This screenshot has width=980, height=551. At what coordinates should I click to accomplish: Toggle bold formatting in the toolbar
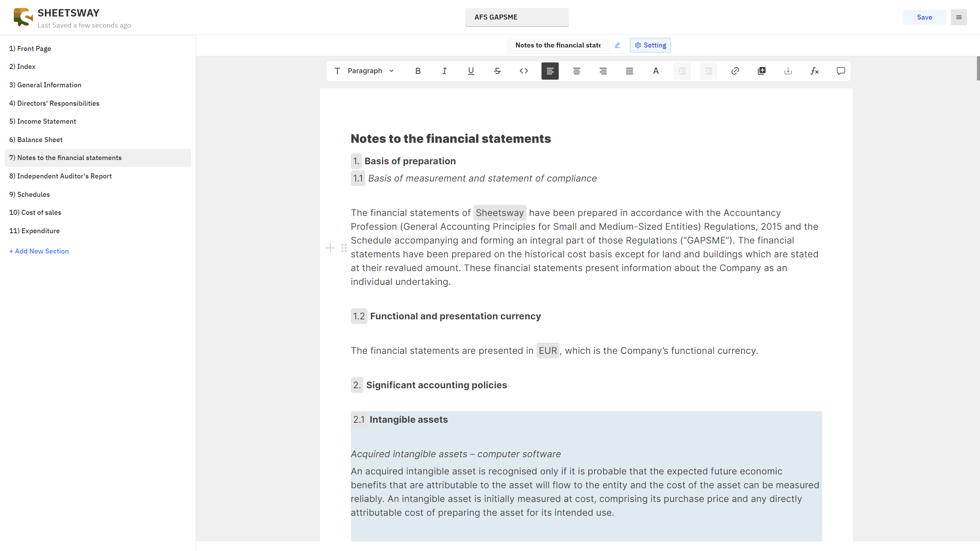(417, 71)
